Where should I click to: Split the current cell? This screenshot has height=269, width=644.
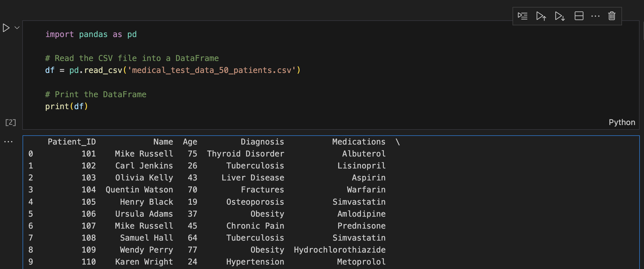pos(579,16)
